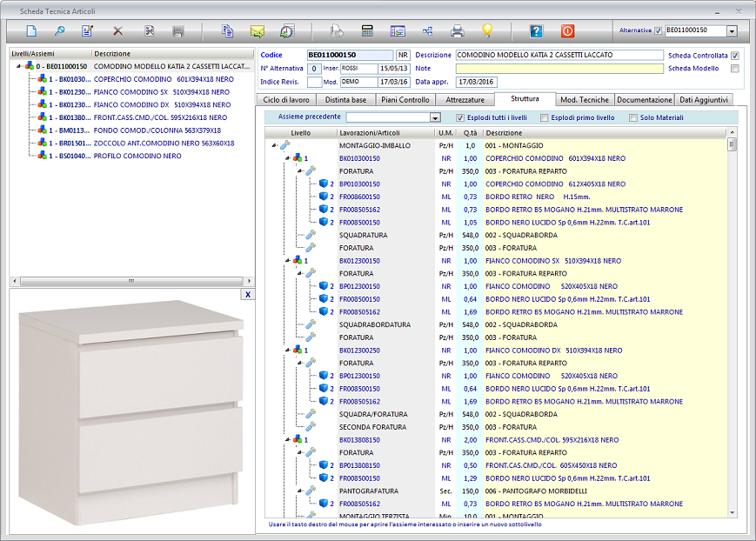Click the greyed-out save diskette icon
This screenshot has width=756, height=541.
pyautogui.click(x=178, y=31)
